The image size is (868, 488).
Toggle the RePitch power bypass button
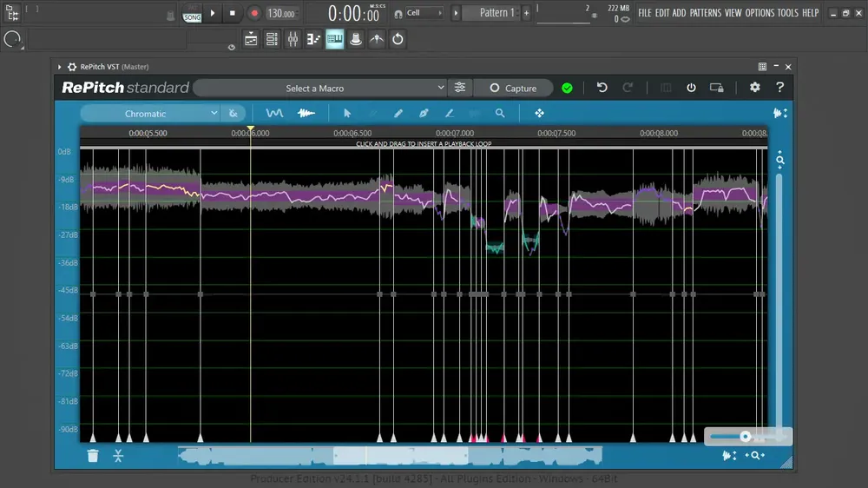tap(691, 88)
